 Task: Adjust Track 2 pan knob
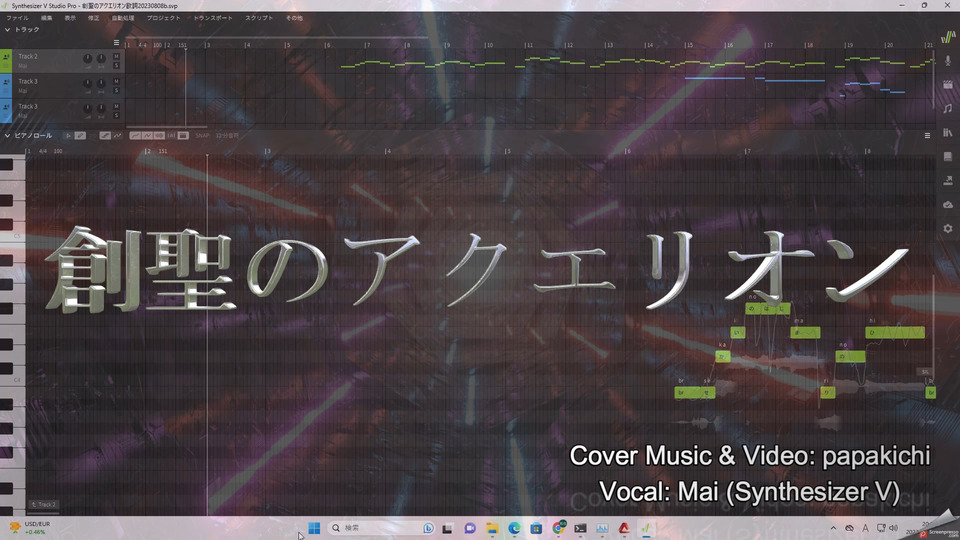[x=101, y=59]
